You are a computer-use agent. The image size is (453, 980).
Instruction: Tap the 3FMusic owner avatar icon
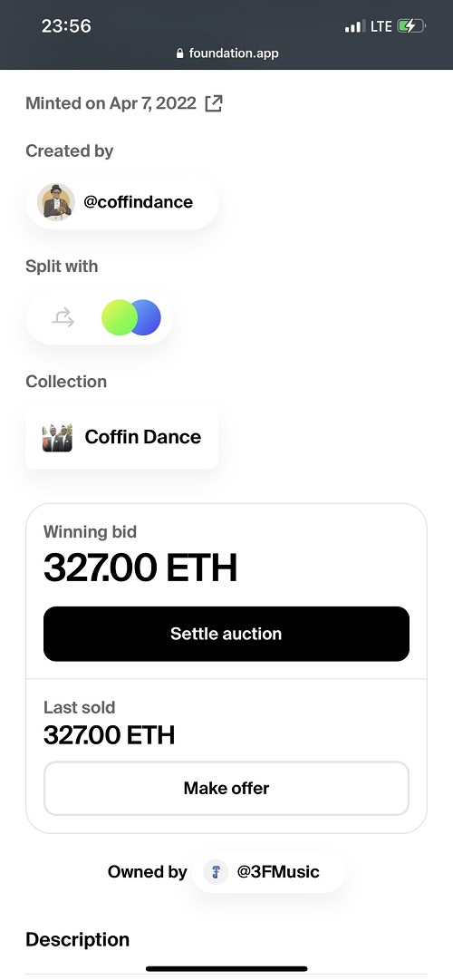[217, 872]
